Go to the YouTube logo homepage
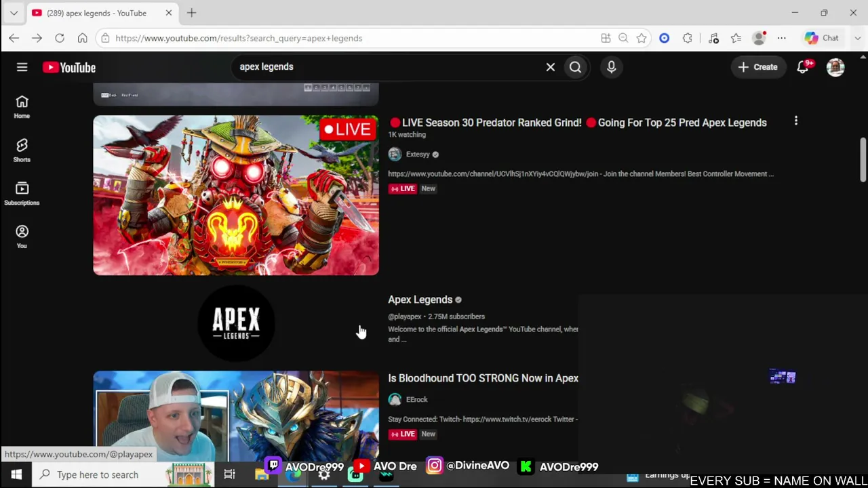The width and height of the screenshot is (868, 488). (69, 67)
